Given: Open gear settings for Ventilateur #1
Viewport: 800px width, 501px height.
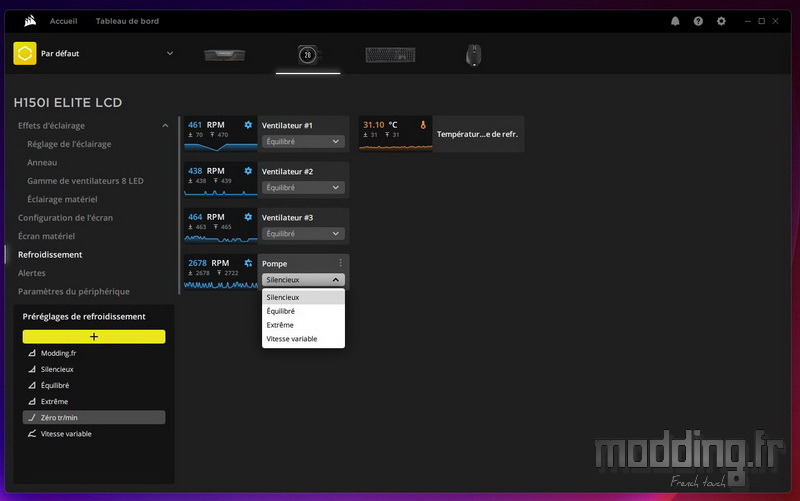Looking at the screenshot, I should 248,124.
